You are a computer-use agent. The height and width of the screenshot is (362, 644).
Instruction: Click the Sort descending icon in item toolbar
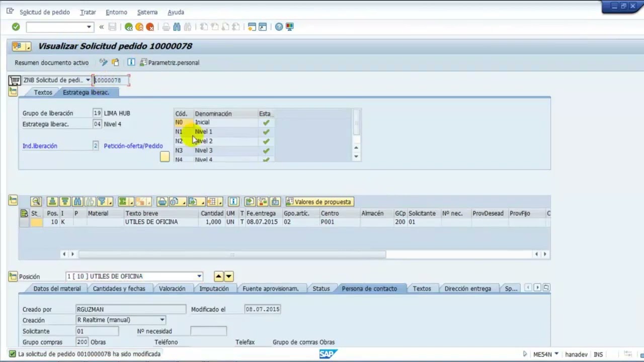click(x=64, y=202)
